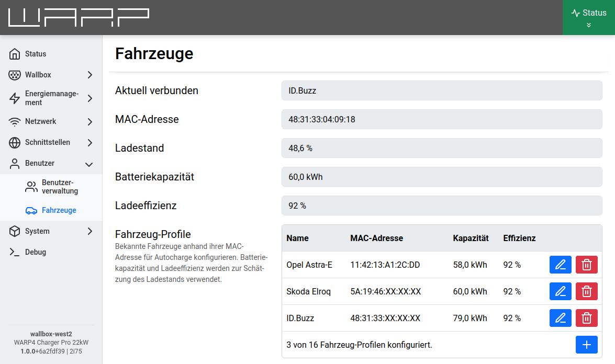This screenshot has height=364, width=615.
Task: Click the Aktuell verbunden field ID.Buzz
Action: pos(442,90)
